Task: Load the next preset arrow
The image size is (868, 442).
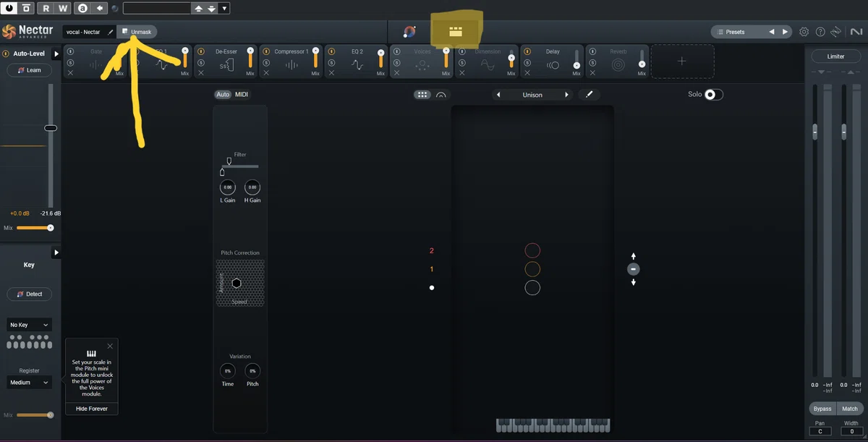Action: point(785,32)
